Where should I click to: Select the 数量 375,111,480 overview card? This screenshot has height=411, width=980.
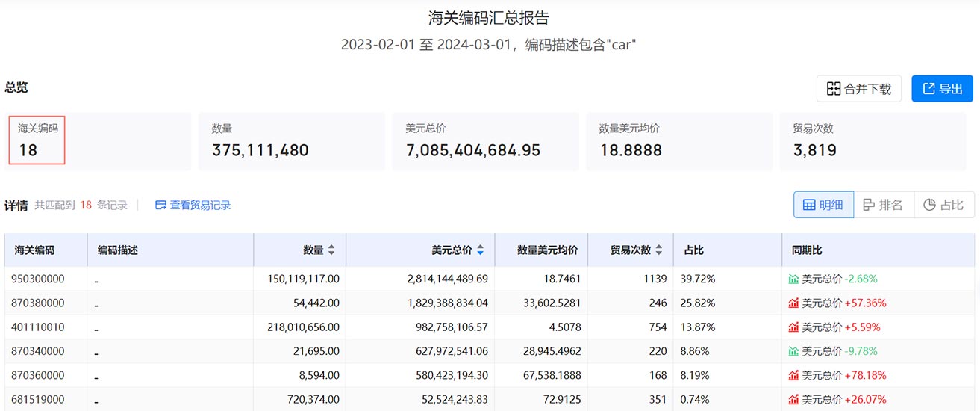(x=292, y=142)
